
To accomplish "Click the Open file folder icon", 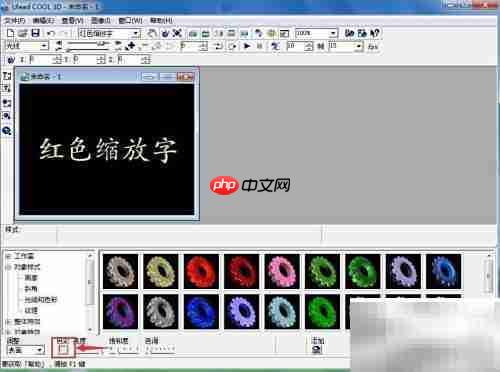I will coord(23,33).
